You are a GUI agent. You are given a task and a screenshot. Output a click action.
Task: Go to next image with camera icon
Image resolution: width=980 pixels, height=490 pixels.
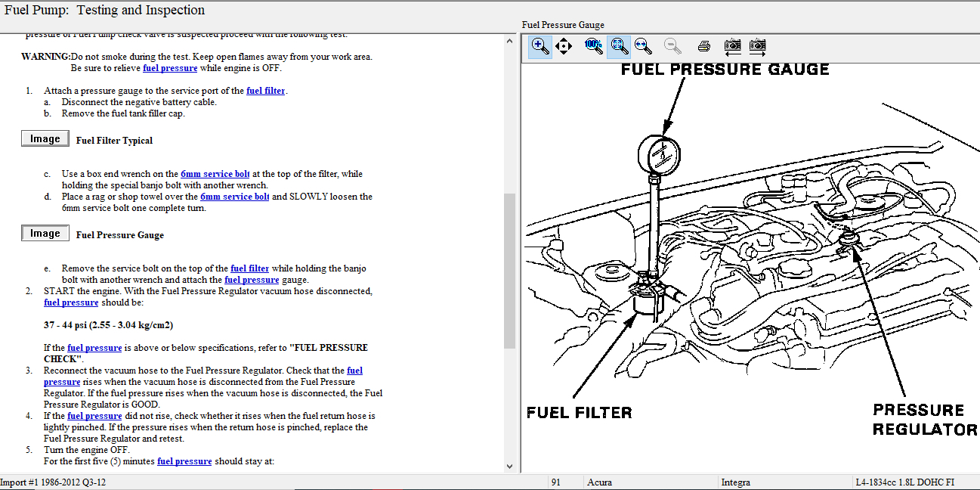tap(758, 46)
